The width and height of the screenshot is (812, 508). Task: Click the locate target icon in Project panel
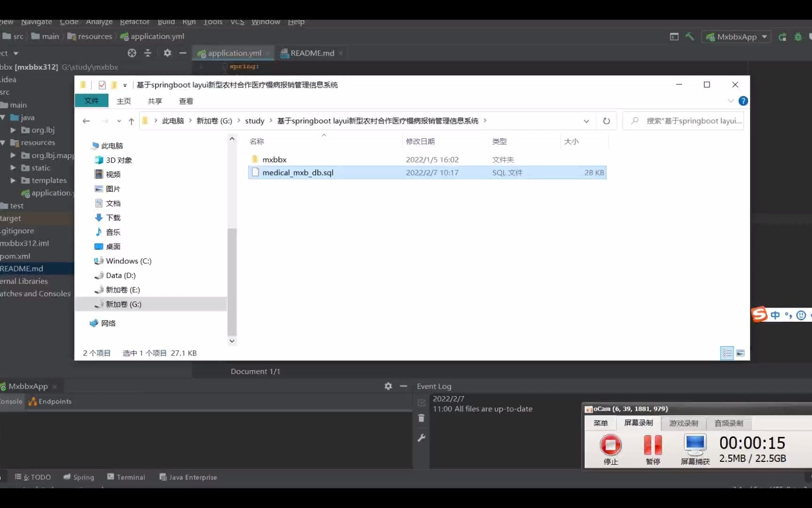point(132,53)
